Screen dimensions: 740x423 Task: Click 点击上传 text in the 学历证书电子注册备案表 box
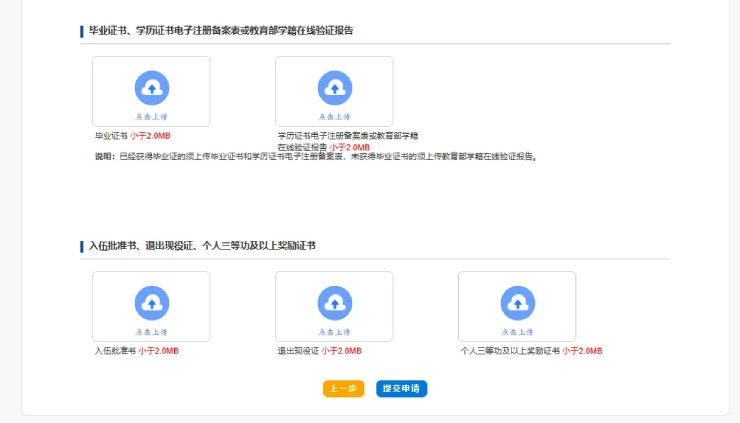334,116
